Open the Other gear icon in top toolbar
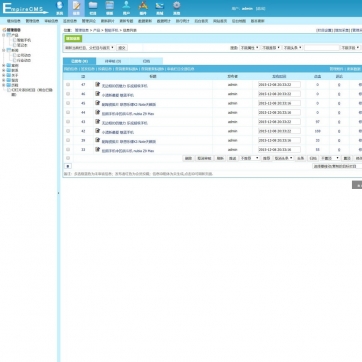Screen dimensions: 362x362 click(x=177, y=8)
